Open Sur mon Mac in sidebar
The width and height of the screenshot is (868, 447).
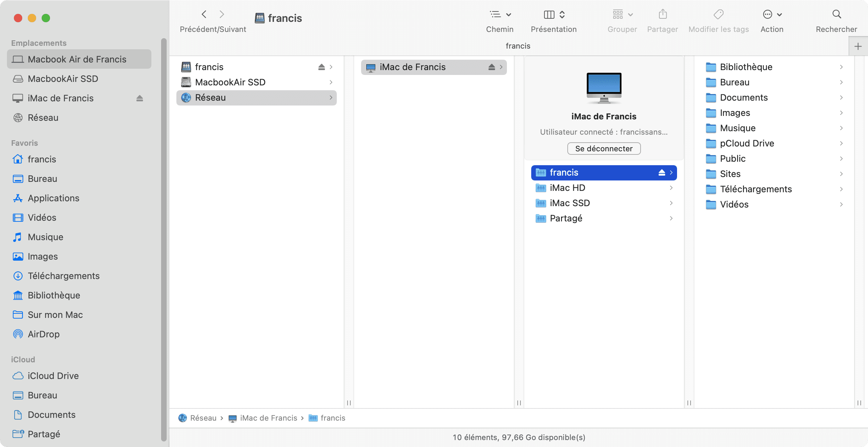click(79, 315)
